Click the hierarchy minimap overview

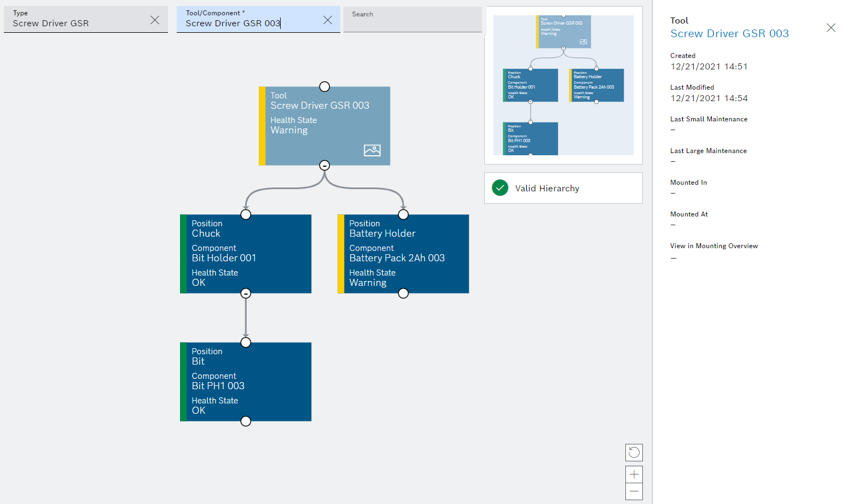(x=564, y=85)
